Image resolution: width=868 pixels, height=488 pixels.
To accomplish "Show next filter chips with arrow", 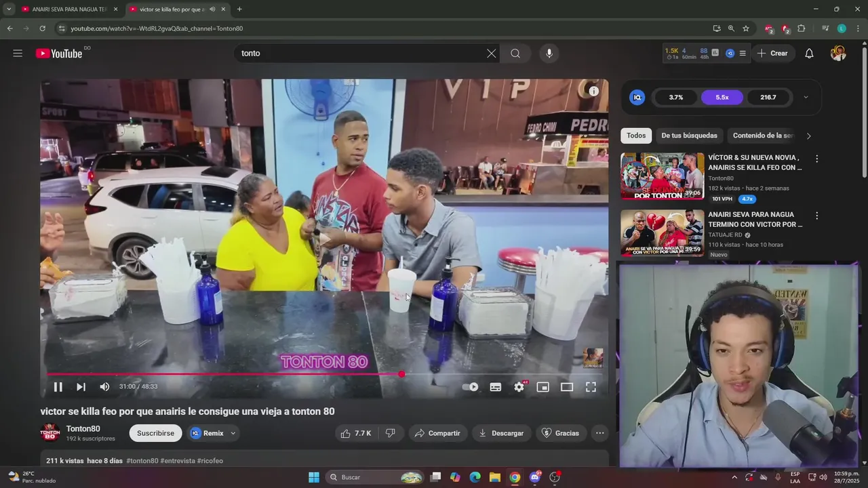I will point(808,136).
